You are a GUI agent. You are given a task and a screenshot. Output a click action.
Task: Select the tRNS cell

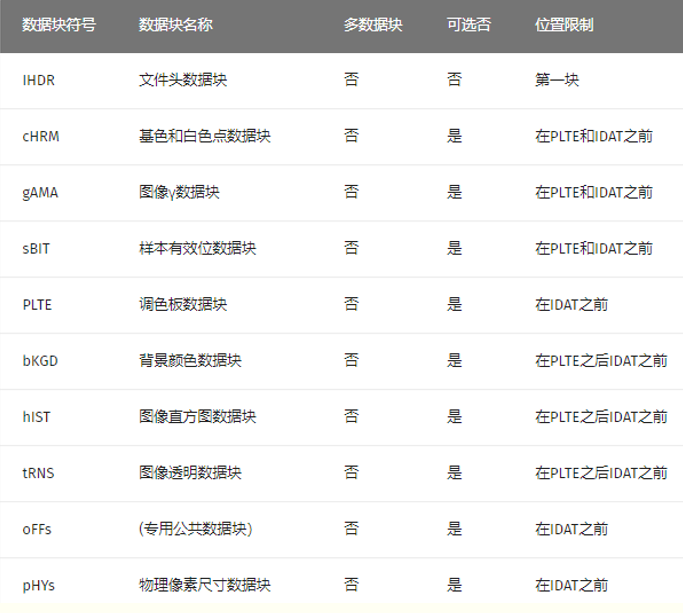pos(38,473)
